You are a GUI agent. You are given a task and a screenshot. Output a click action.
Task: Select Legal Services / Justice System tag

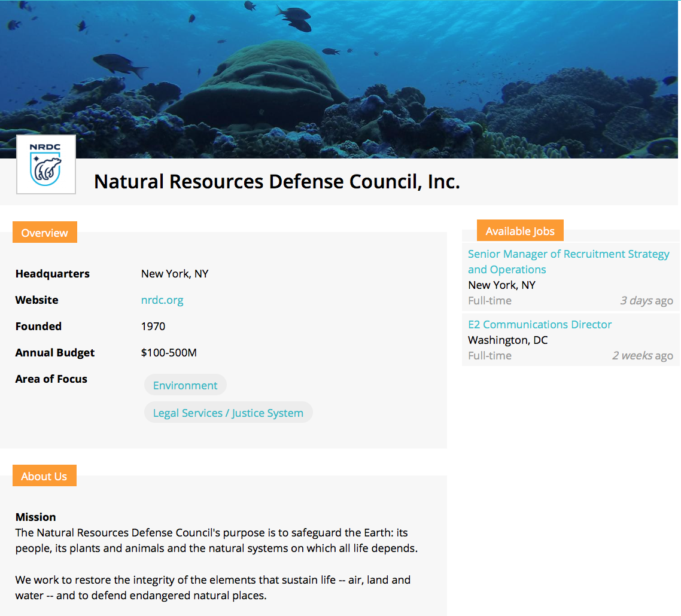point(228,413)
